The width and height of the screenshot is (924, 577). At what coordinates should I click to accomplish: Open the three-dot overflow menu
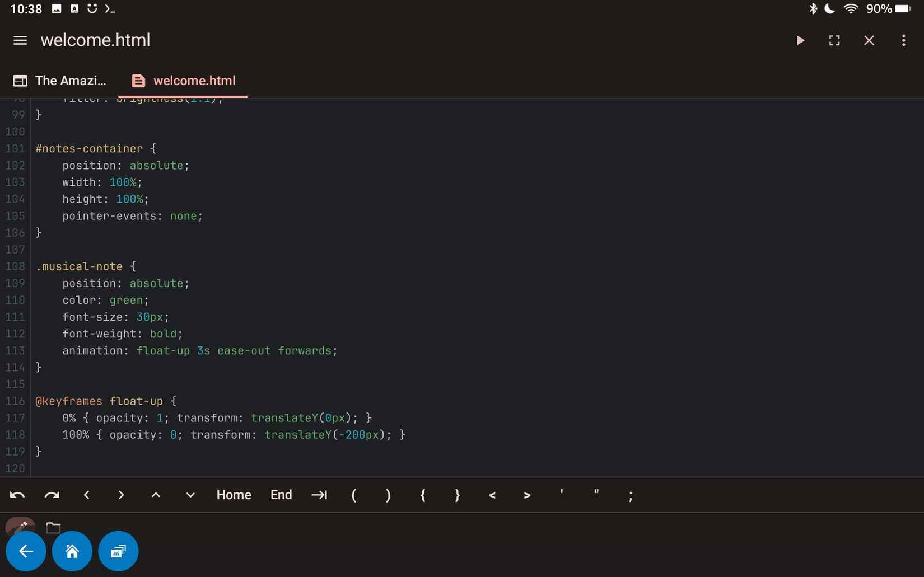tap(903, 40)
